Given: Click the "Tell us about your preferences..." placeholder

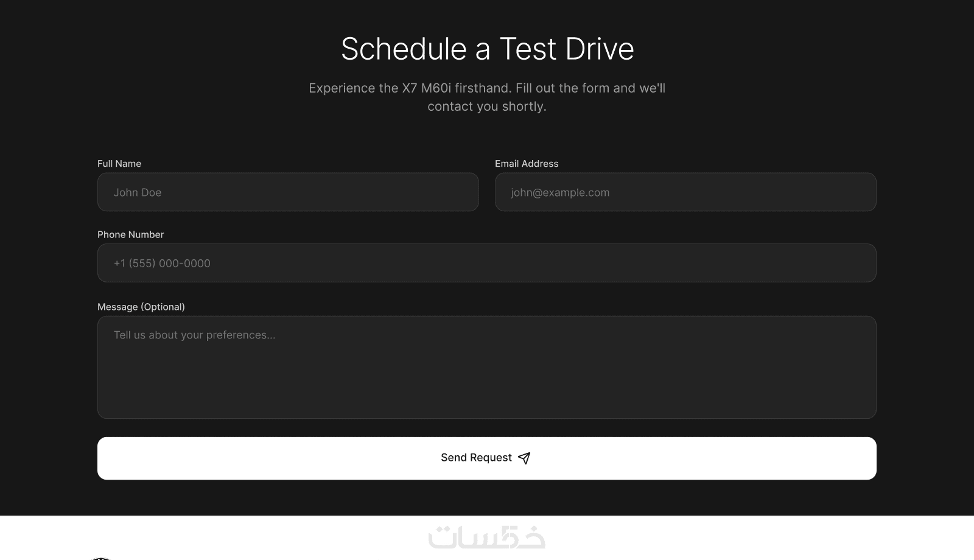Looking at the screenshot, I should point(194,335).
